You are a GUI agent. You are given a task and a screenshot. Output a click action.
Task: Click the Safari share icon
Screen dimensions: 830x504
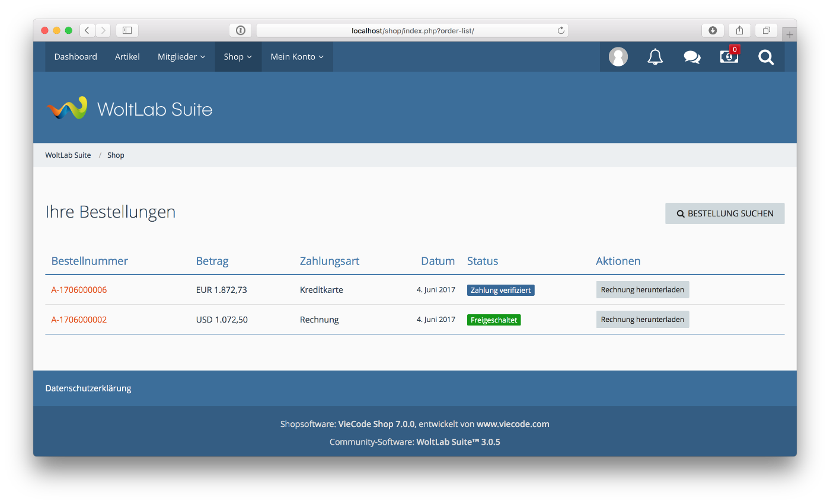tap(739, 30)
